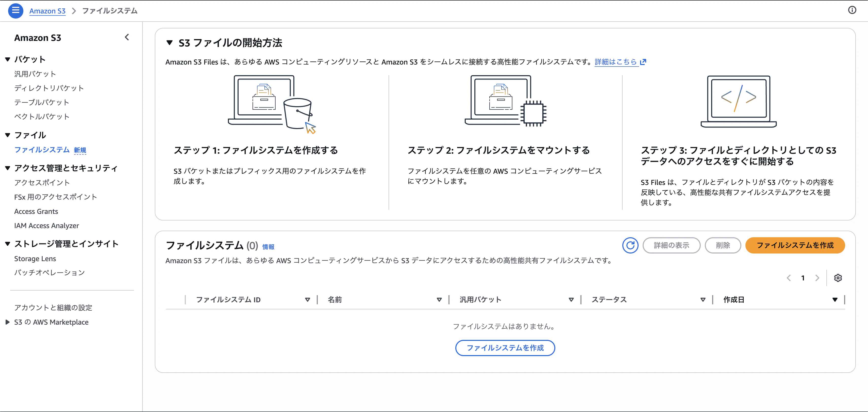Image resolution: width=868 pixels, height=412 pixels.
Task: Click outlined ファイルシステムを作成 button in empty table
Action: click(x=505, y=347)
